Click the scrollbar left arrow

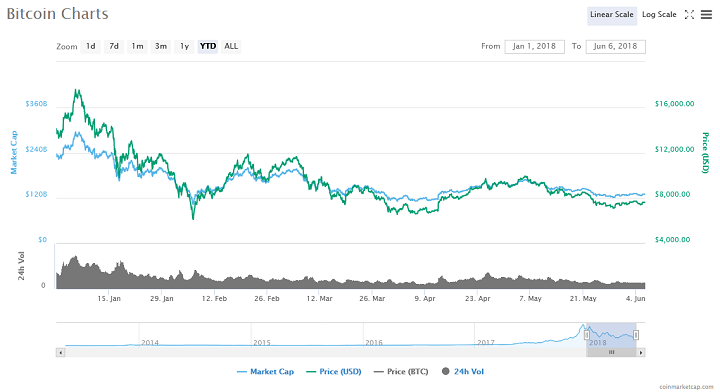tap(60, 353)
